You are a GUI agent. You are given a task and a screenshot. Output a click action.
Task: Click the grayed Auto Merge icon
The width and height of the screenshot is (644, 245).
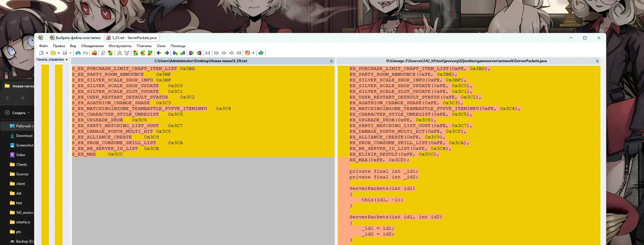pos(208,53)
